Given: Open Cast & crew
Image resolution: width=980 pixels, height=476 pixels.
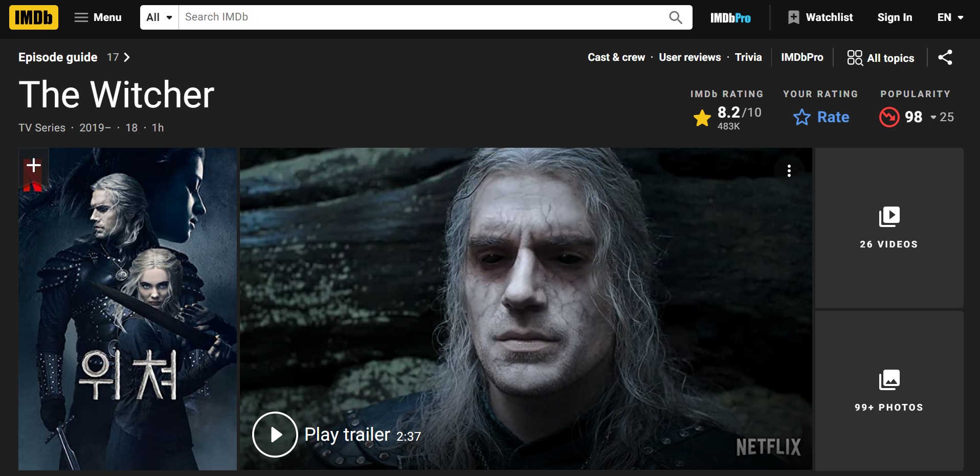Looking at the screenshot, I should point(616,57).
